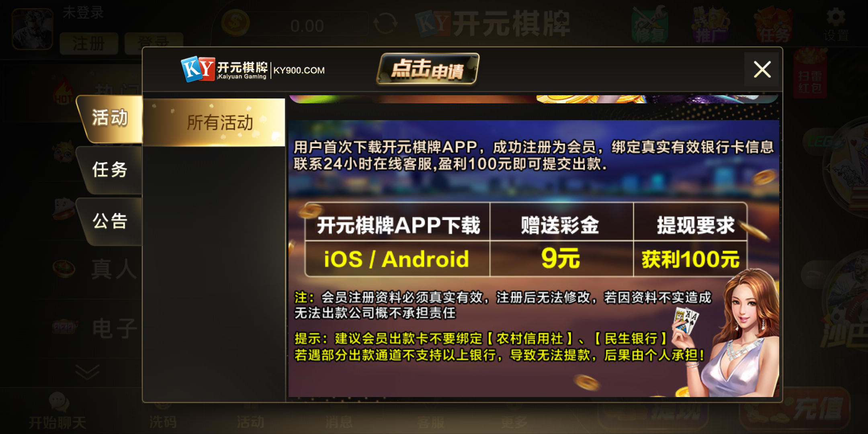Image resolution: width=868 pixels, height=434 pixels.
Task: Tap the 修复 repair icon
Action: [650, 25]
